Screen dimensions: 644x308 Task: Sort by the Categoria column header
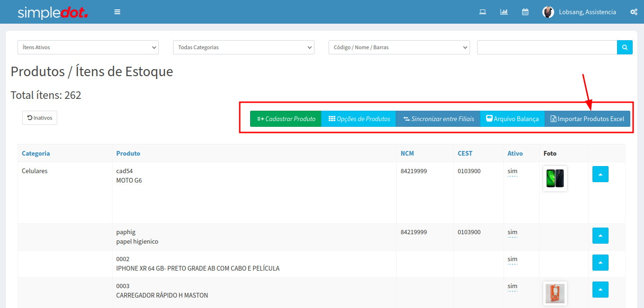pos(36,153)
